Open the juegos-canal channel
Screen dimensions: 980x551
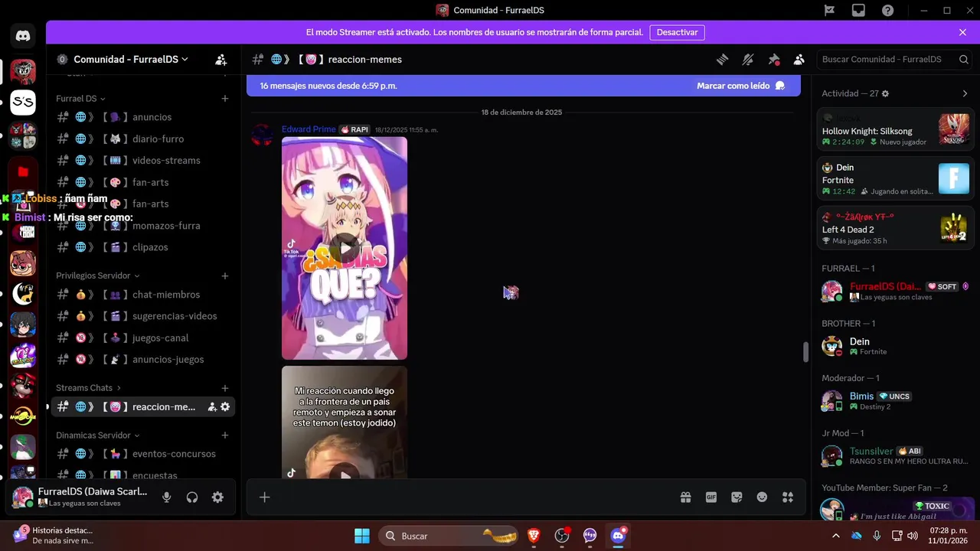pyautogui.click(x=142, y=338)
